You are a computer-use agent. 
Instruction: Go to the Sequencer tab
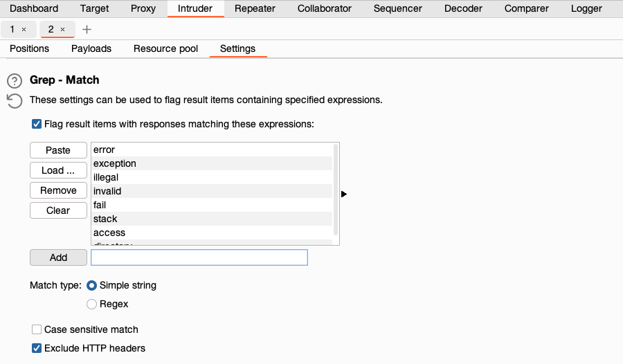[x=398, y=8]
